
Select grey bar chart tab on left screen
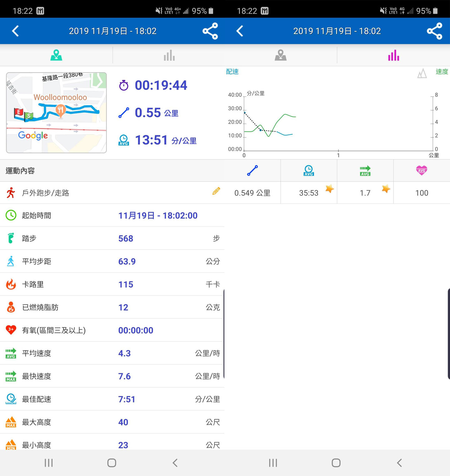coord(169,55)
